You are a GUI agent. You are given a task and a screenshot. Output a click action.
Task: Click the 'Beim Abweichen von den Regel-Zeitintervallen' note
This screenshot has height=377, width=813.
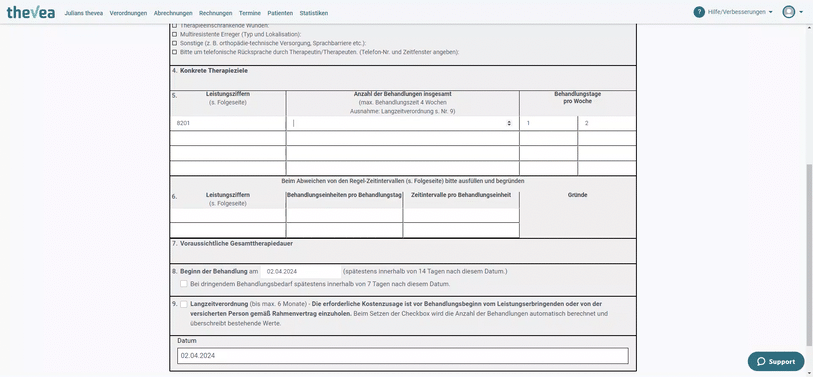point(403,181)
